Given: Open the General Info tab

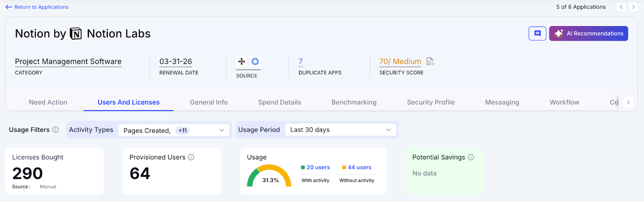Looking at the screenshot, I should pyautogui.click(x=209, y=103).
